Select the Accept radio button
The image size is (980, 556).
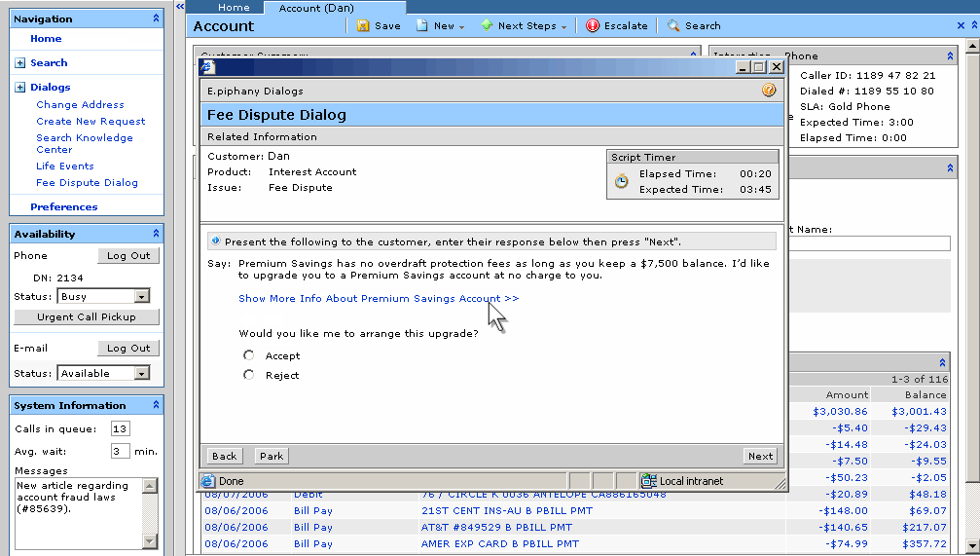pos(249,355)
